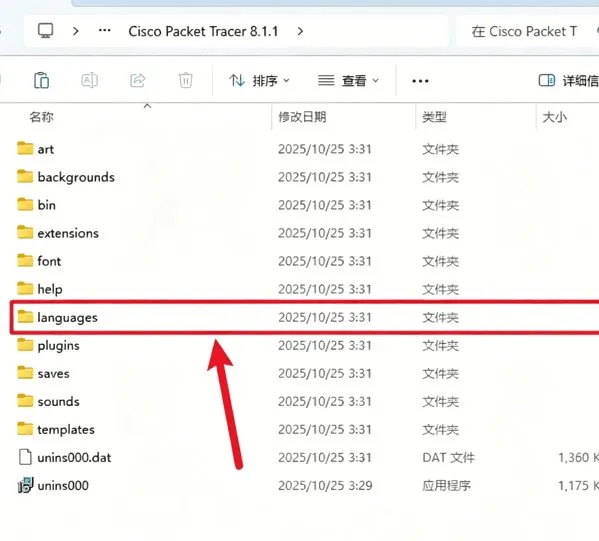Image resolution: width=599 pixels, height=541 pixels.
Task: Select the plugins folder icon
Action: click(25, 345)
